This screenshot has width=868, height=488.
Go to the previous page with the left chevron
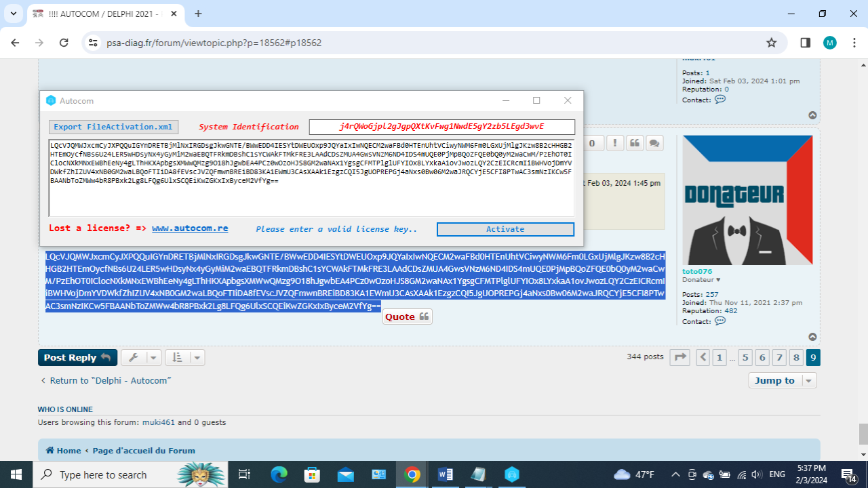703,357
